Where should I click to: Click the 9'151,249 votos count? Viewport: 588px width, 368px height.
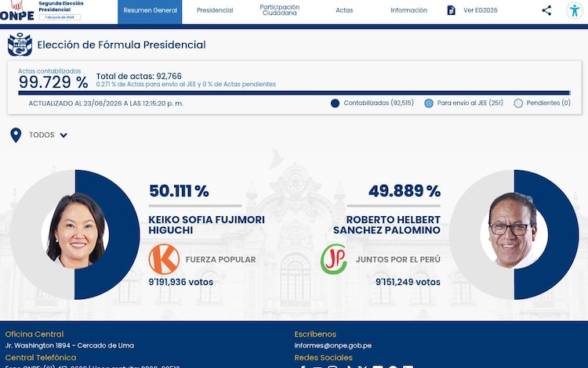(x=408, y=282)
